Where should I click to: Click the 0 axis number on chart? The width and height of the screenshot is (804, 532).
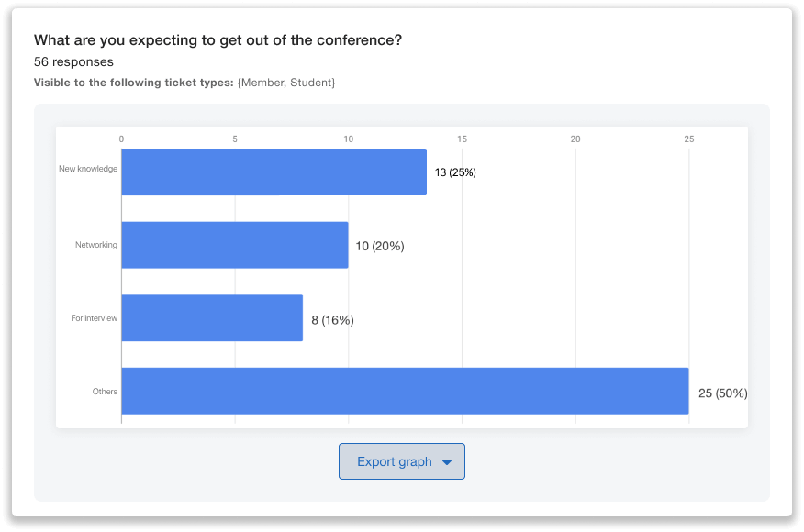(x=121, y=138)
